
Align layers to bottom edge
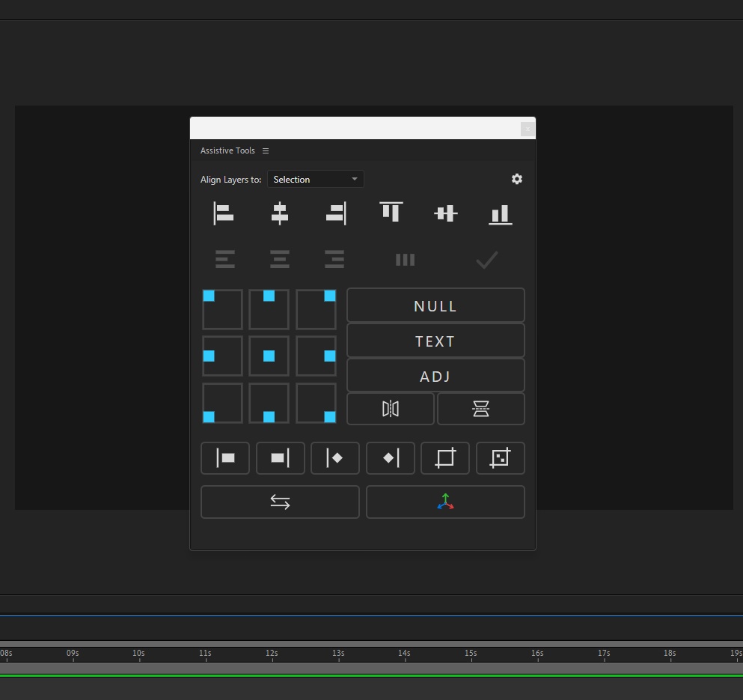tap(501, 214)
